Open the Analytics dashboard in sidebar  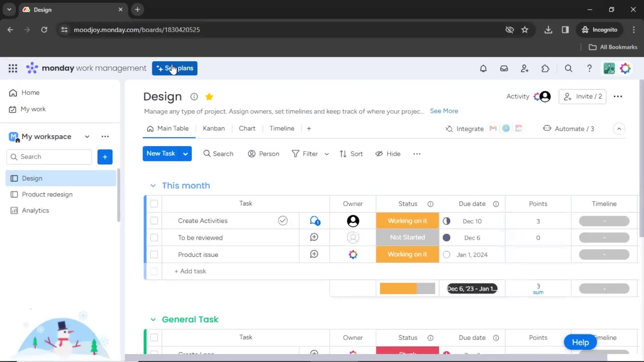coord(61,210)
